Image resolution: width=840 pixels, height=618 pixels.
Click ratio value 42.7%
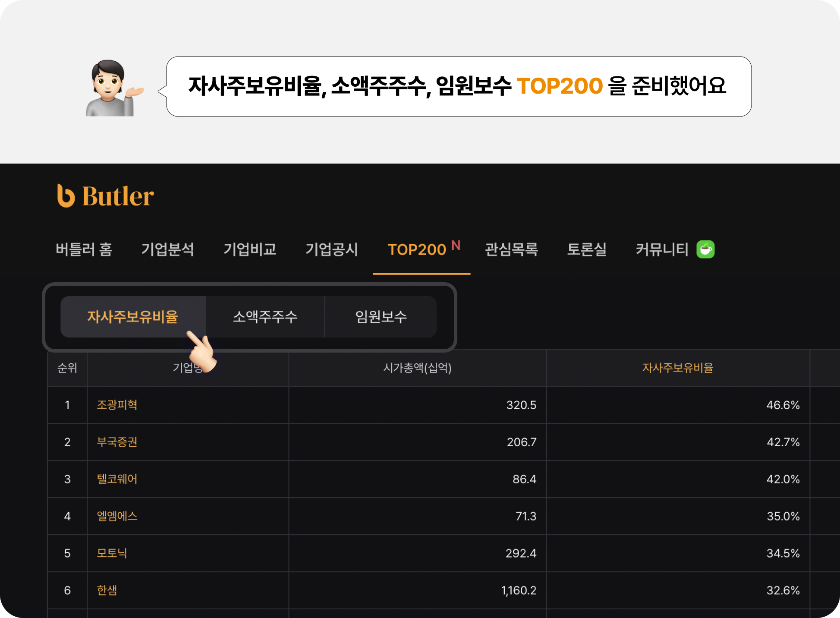[x=783, y=442]
